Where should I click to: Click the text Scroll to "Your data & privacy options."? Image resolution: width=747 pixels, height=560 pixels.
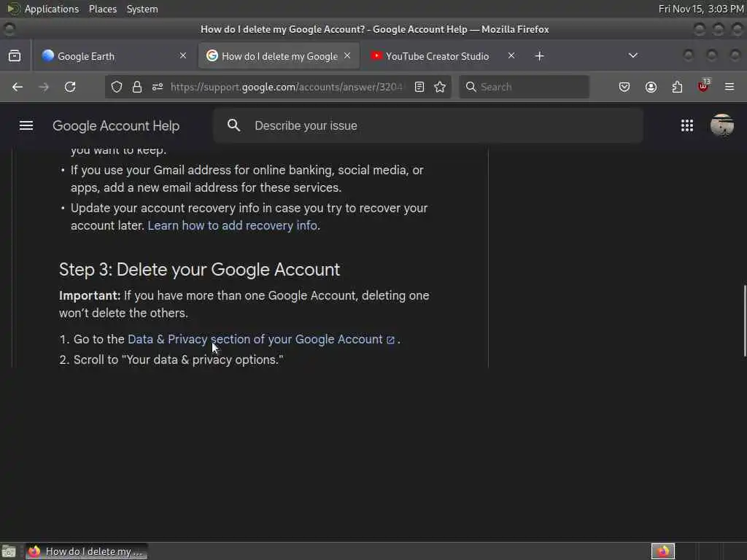(x=178, y=360)
